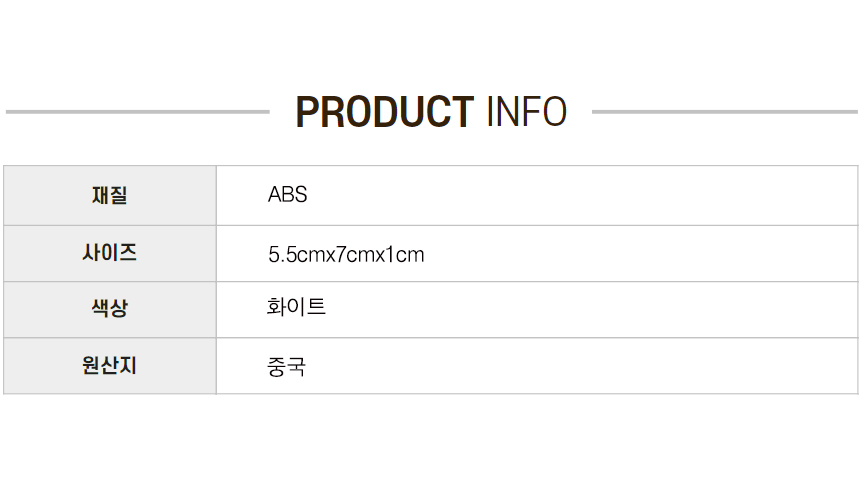This screenshot has width=860, height=500.
Task: Click the 5.5cmx7cmx1cm size value
Action: 346,254
